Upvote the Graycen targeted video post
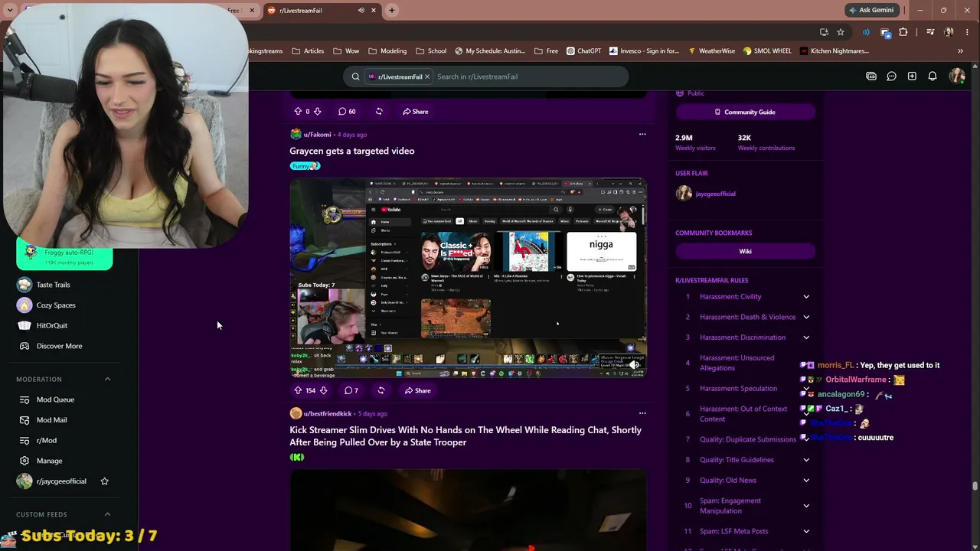The image size is (980, 551). point(298,390)
